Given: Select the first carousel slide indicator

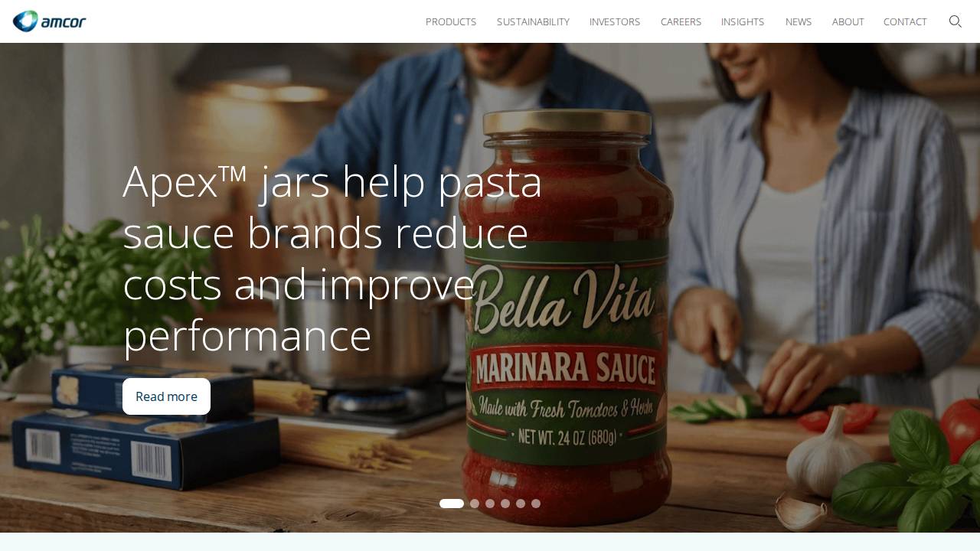Looking at the screenshot, I should 452,504.
